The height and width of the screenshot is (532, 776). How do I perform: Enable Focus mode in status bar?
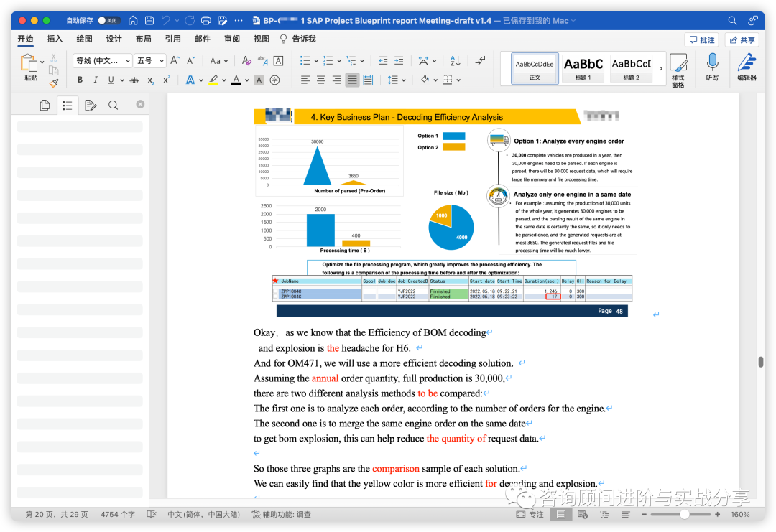click(x=530, y=514)
